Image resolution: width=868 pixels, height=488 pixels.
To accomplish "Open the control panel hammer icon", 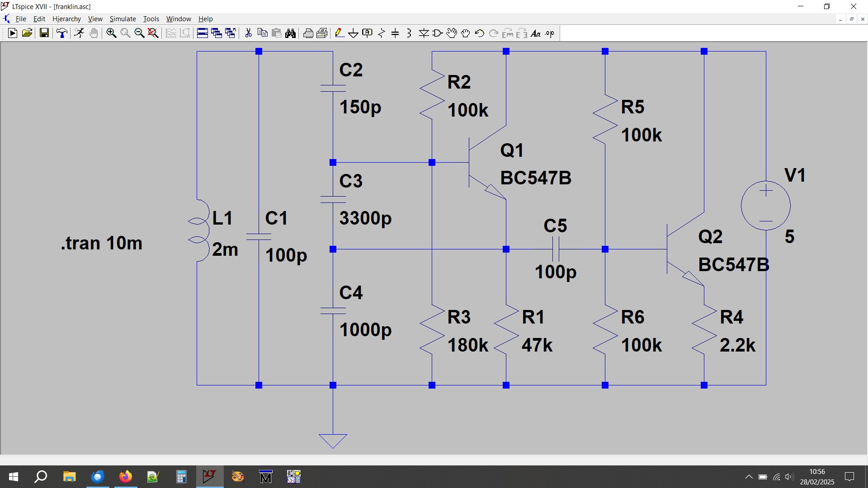I will point(62,33).
